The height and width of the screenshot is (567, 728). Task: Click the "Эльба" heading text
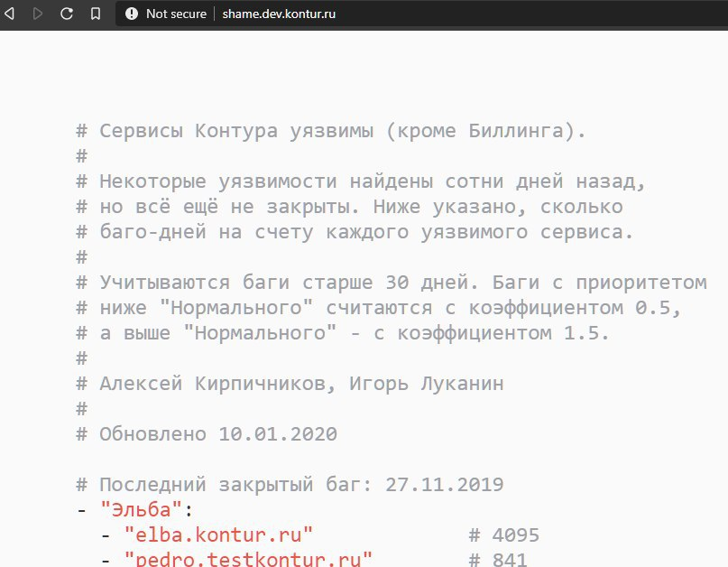[141, 510]
